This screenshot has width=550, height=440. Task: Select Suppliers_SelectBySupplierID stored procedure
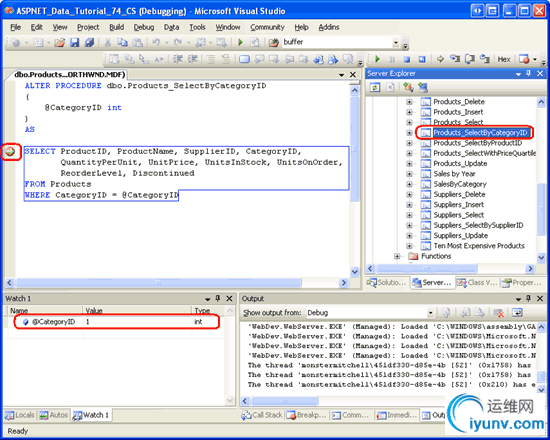(478, 225)
